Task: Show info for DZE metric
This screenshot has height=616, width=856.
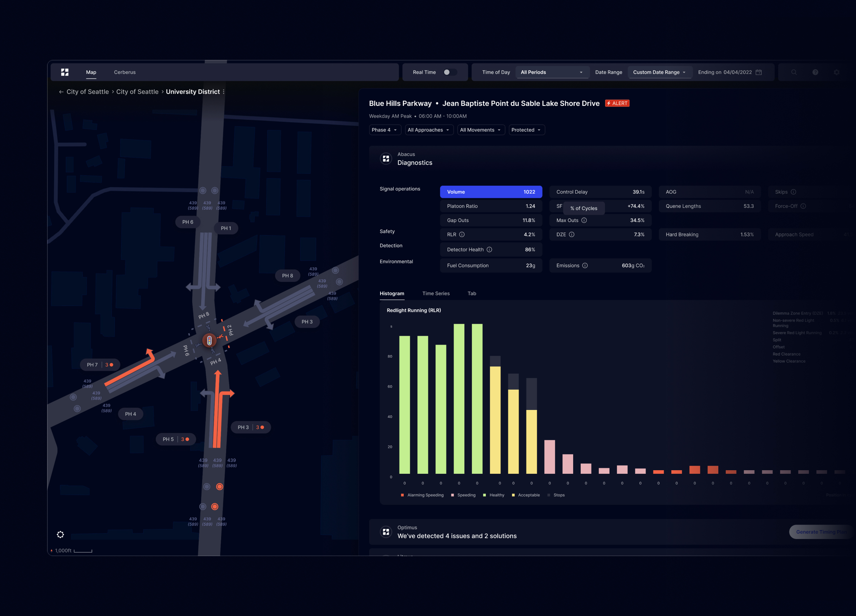Action: point(571,235)
